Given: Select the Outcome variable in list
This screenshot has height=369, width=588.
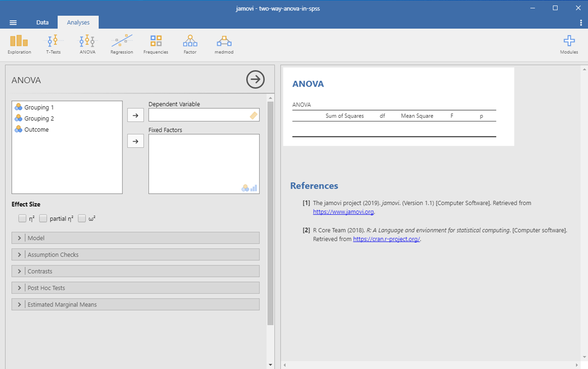Looking at the screenshot, I should (x=36, y=130).
